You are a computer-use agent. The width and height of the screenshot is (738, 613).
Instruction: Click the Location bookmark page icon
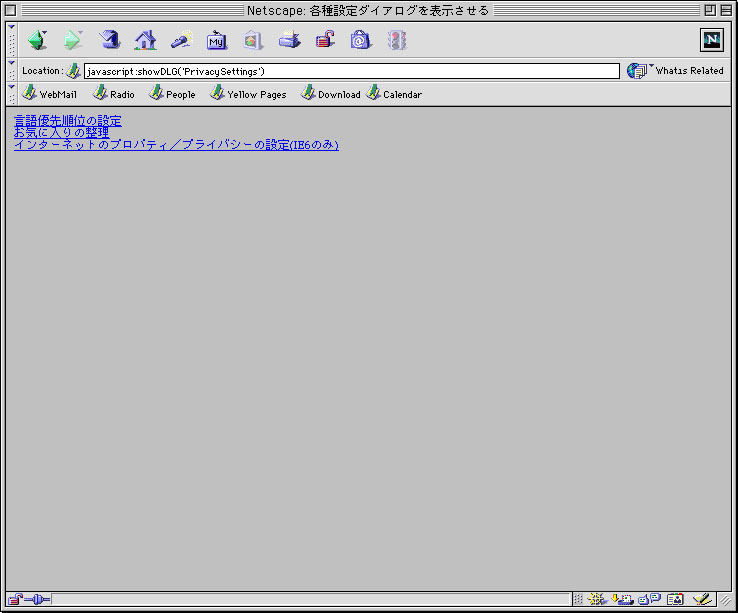[73, 71]
